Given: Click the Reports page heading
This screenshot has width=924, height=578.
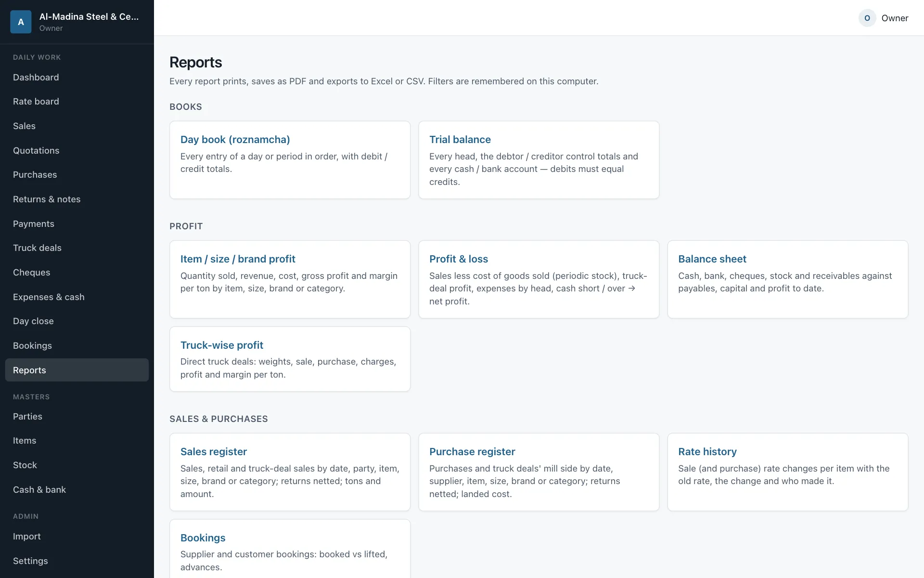Looking at the screenshot, I should point(195,62).
